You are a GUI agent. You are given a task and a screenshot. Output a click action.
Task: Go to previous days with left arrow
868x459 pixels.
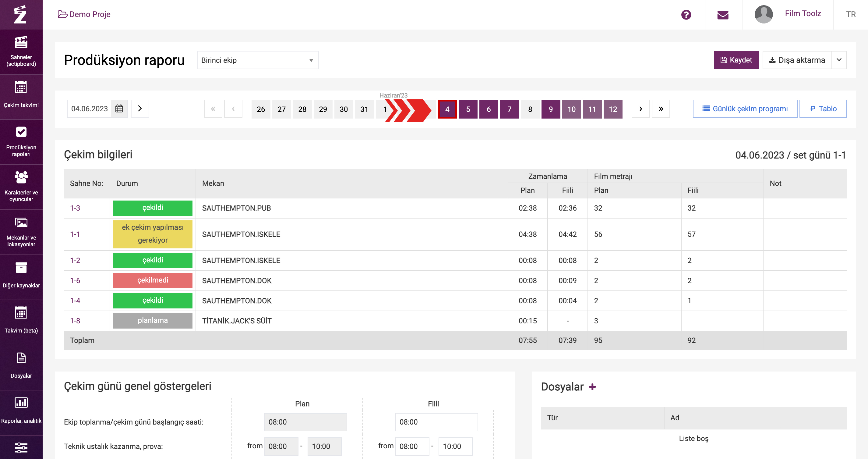click(x=233, y=109)
